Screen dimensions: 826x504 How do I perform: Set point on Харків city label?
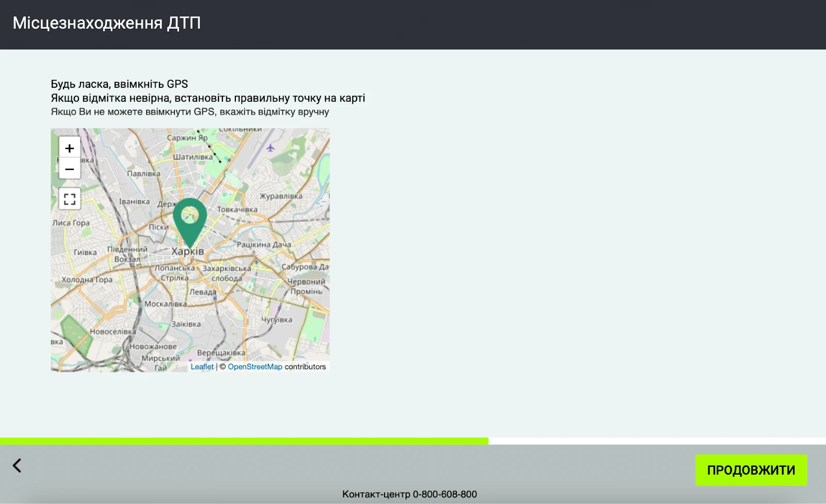click(x=187, y=252)
